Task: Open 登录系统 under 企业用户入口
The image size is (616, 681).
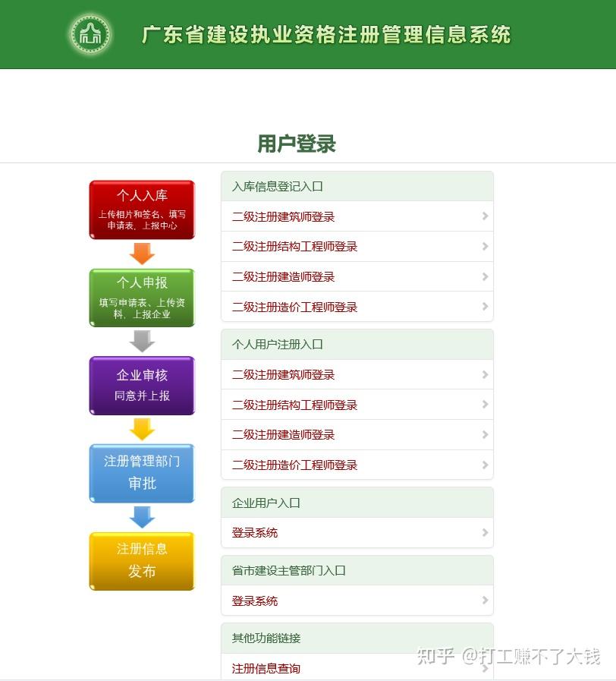Action: pyautogui.click(x=357, y=532)
